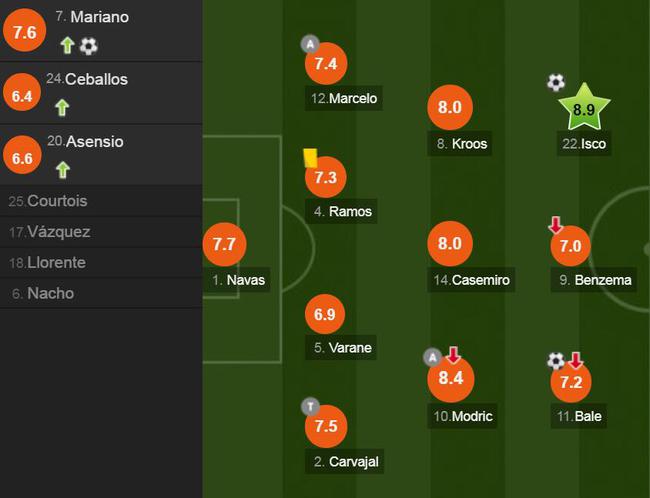Click the soccer ball icon near Bale

[x=556, y=361]
